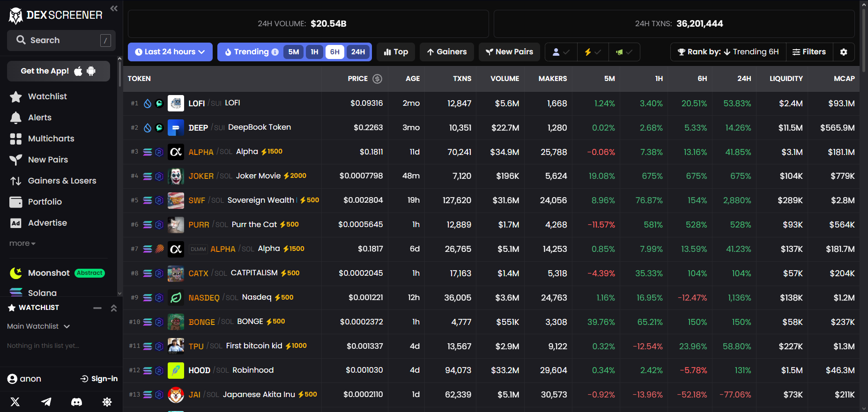The height and width of the screenshot is (412, 868).
Task: Expand the 'more' sidebar menu
Action: coord(22,243)
